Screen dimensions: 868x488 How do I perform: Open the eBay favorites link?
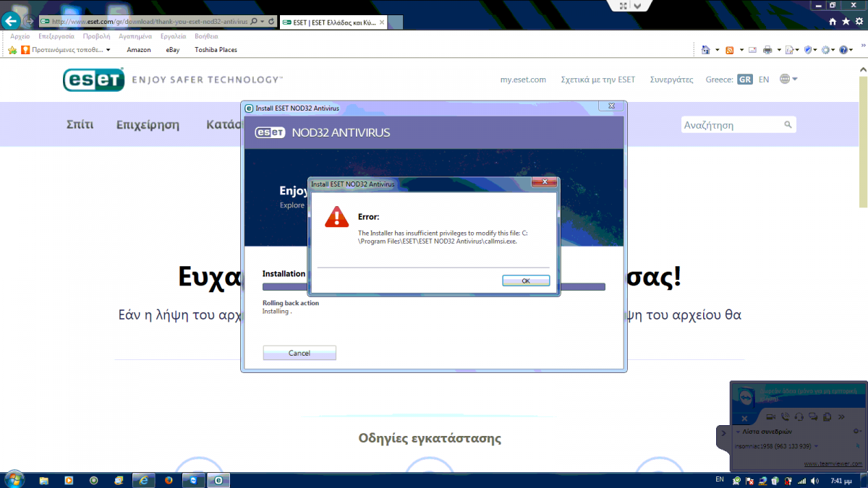173,50
